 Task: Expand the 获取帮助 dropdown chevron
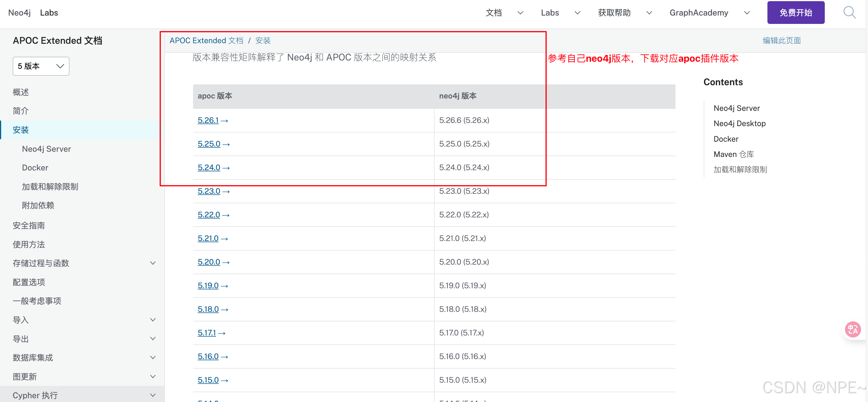(x=649, y=13)
